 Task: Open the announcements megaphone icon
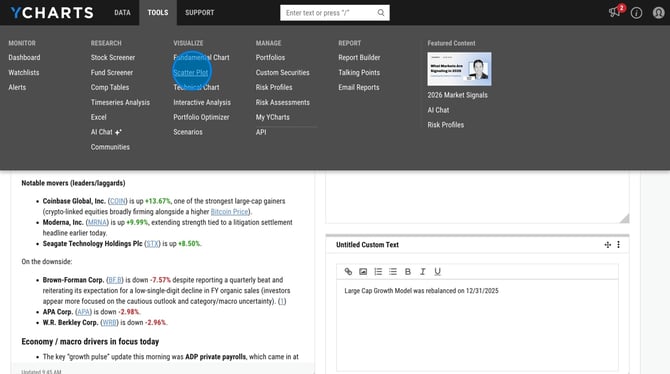[x=614, y=12]
